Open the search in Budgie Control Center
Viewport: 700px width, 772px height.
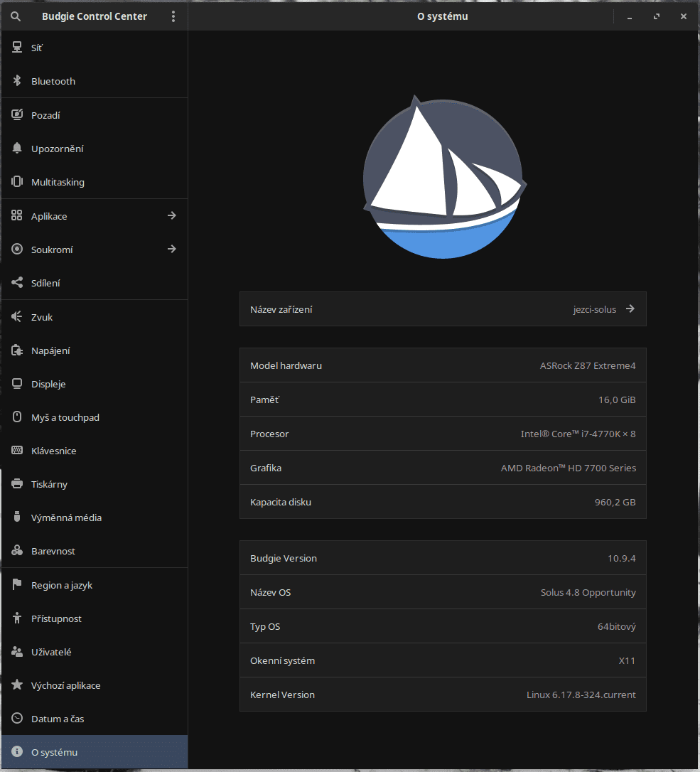16,16
